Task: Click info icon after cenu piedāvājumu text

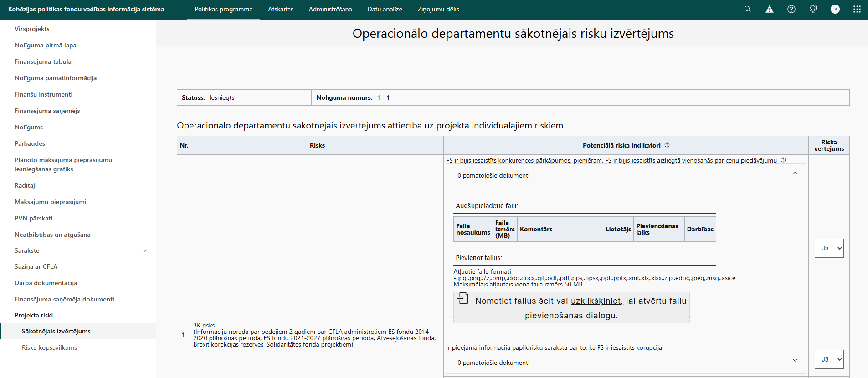Action: (x=783, y=160)
